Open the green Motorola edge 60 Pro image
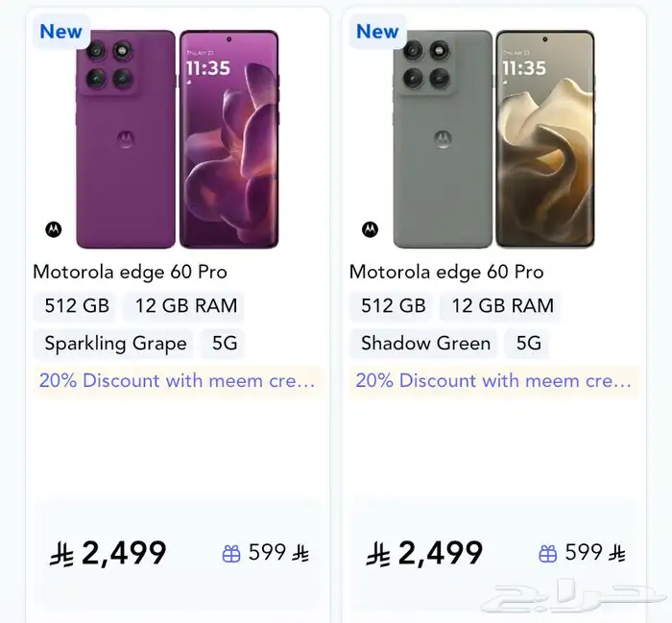This screenshot has height=623, width=672. point(494,139)
